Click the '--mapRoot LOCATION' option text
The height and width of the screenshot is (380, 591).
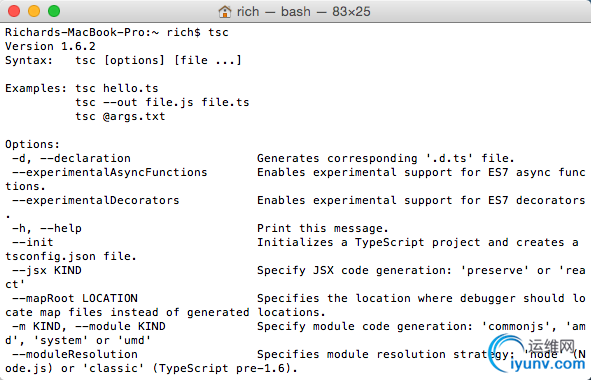[x=75, y=298]
